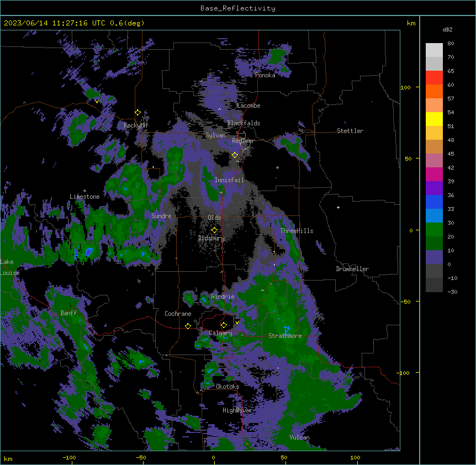
Task: Select the white asterisk marker east of Innisfail
Action: 277,167
